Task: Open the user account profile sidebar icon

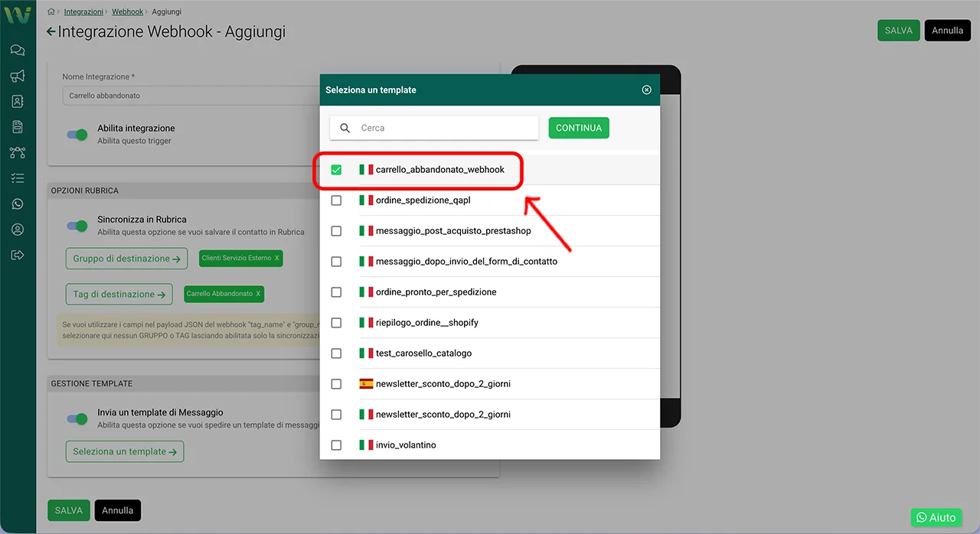Action: [x=18, y=230]
